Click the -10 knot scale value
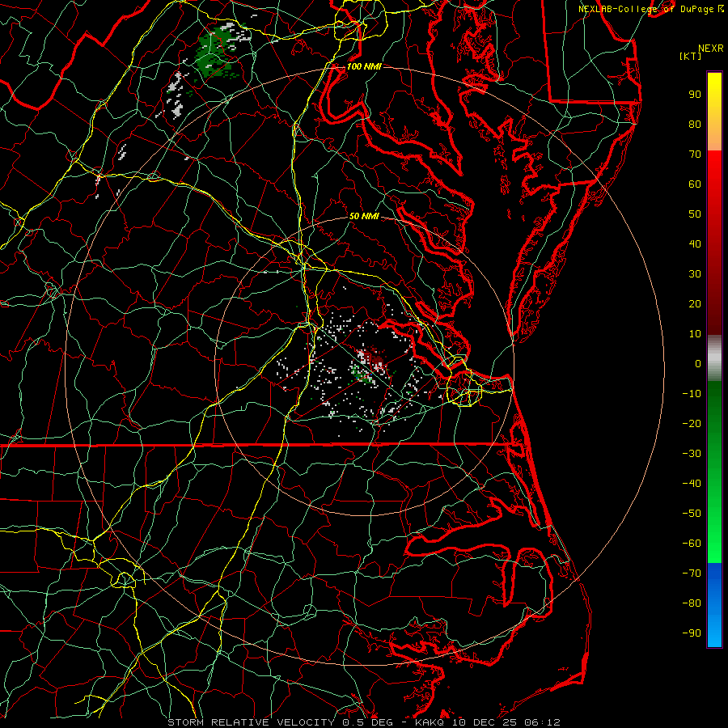Viewport: 728px width, 728px height. (692, 394)
